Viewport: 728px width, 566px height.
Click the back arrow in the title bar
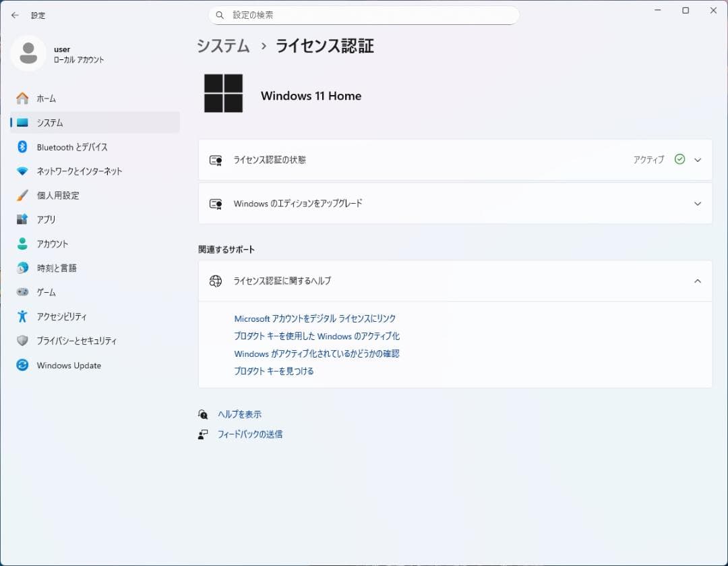(15, 15)
